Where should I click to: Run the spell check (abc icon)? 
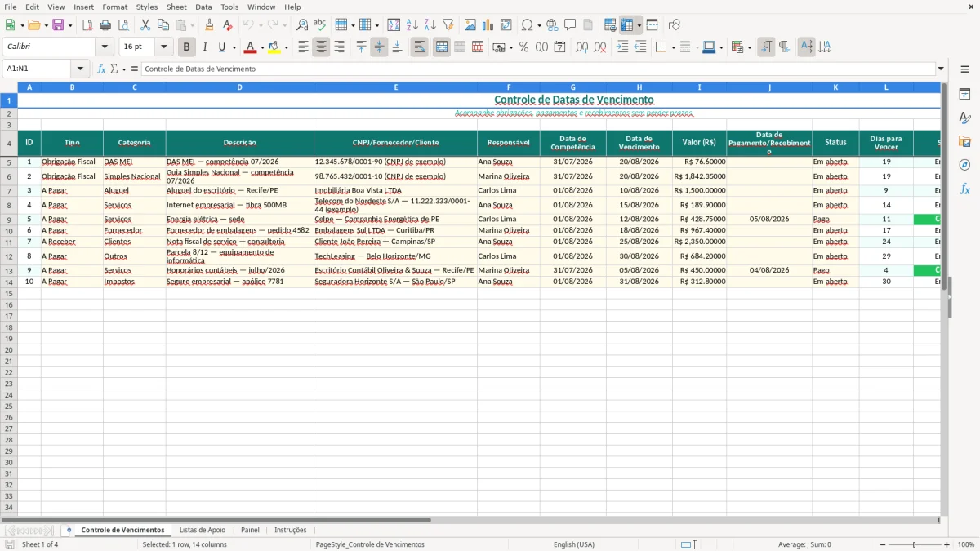[320, 25]
